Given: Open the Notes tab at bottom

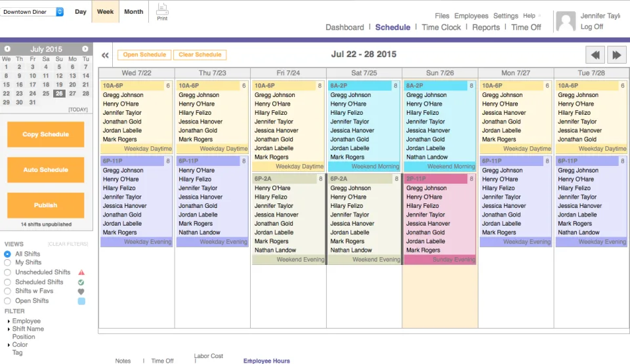Looking at the screenshot, I should pos(123,361).
